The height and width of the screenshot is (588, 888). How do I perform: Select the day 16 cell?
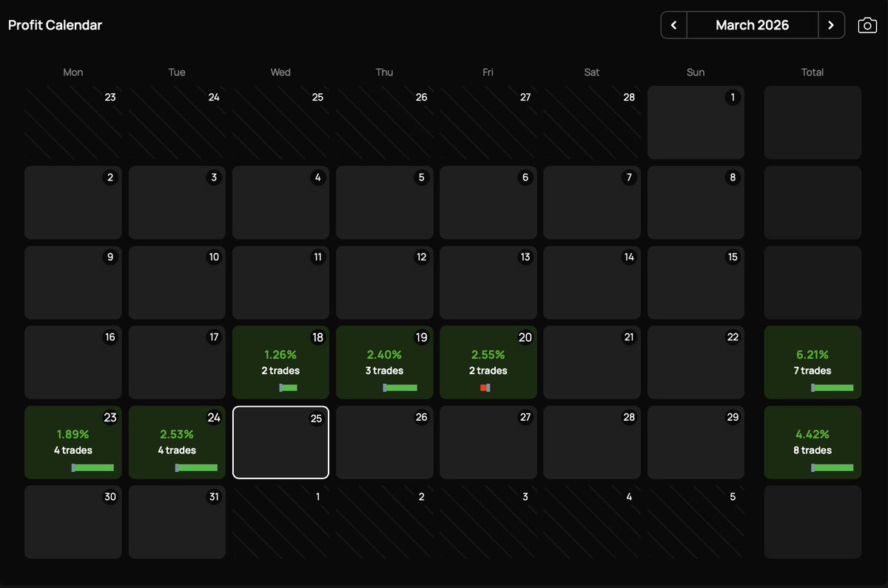(73, 362)
